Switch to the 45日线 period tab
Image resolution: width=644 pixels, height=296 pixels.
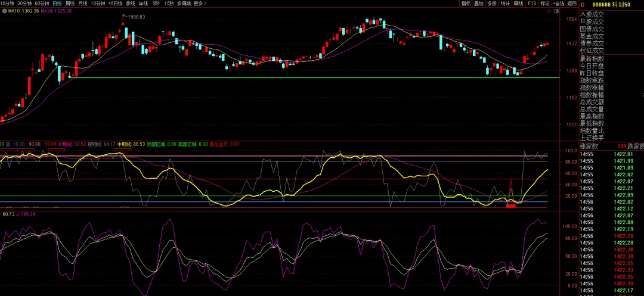(x=116, y=4)
